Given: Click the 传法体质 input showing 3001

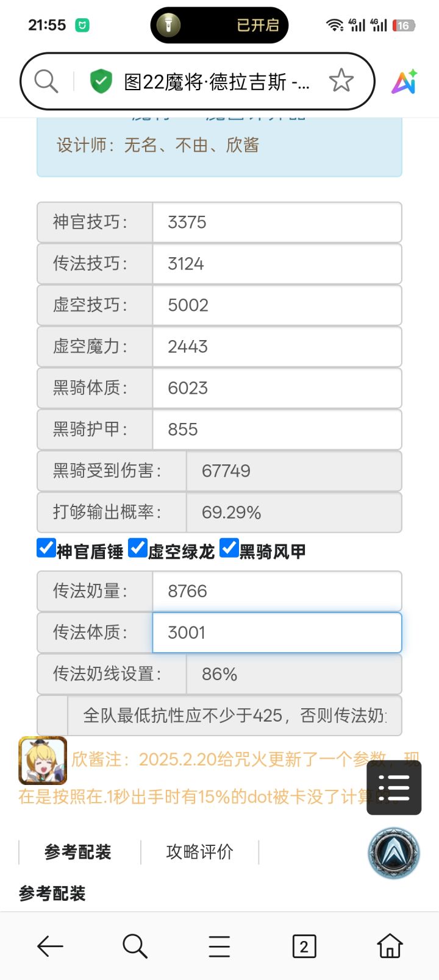Looking at the screenshot, I should tap(277, 633).
